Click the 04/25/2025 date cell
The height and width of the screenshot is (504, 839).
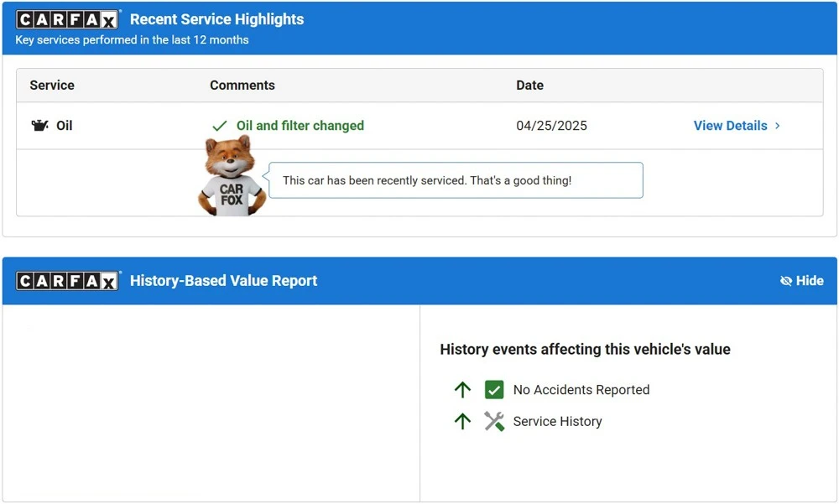pyautogui.click(x=551, y=126)
